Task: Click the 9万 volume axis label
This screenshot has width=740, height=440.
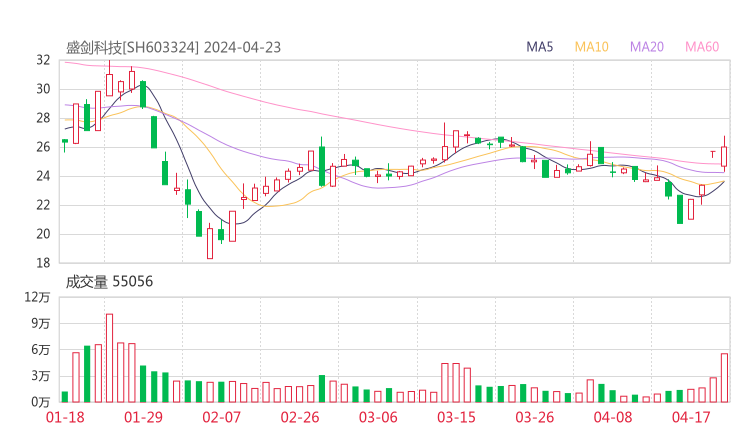Action: (41, 323)
